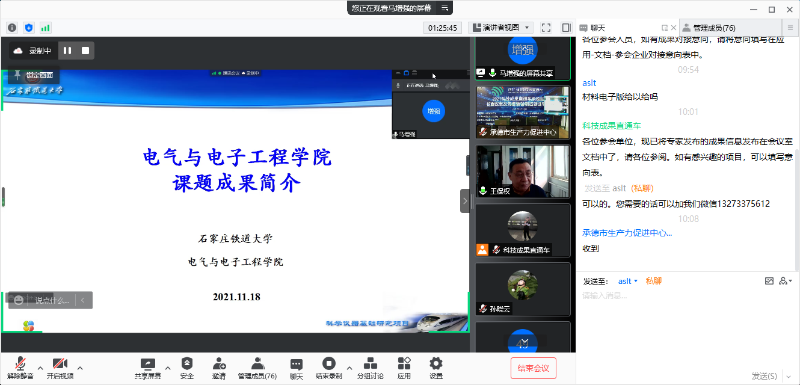Turn on the camera (开启视频)

pos(60,368)
